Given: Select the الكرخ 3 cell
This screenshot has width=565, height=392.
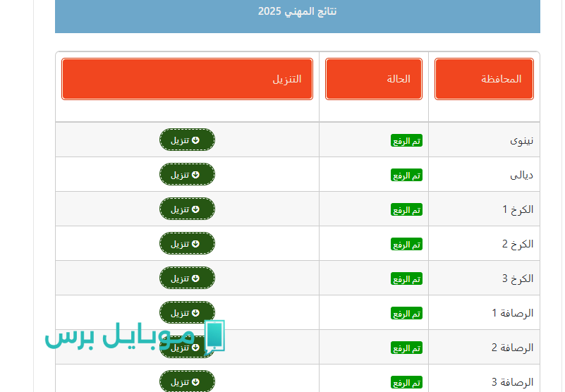Looking at the screenshot, I should [484, 278].
